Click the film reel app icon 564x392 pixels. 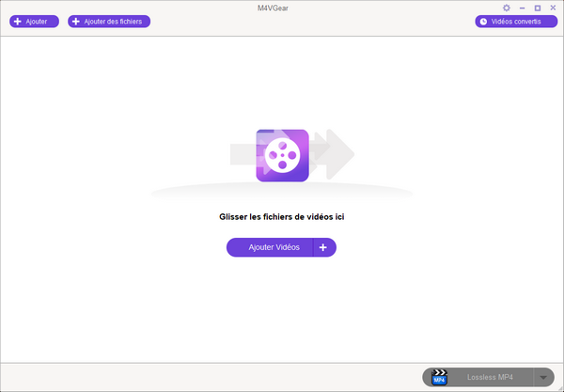coord(282,155)
